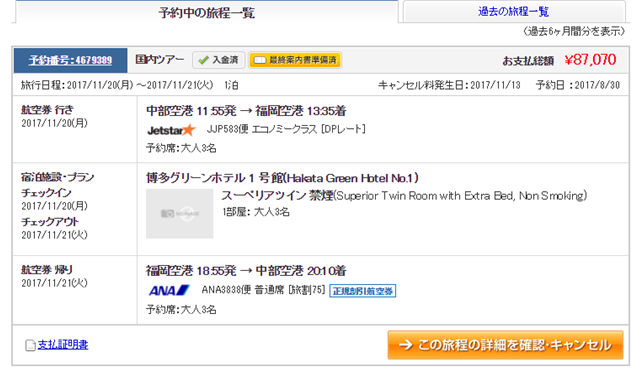Open the 過去の旅程一覧 tab
The image size is (641, 372).
514,11
